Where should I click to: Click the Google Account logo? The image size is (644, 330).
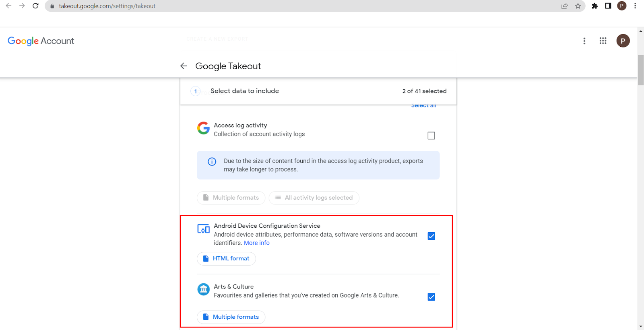[41, 41]
